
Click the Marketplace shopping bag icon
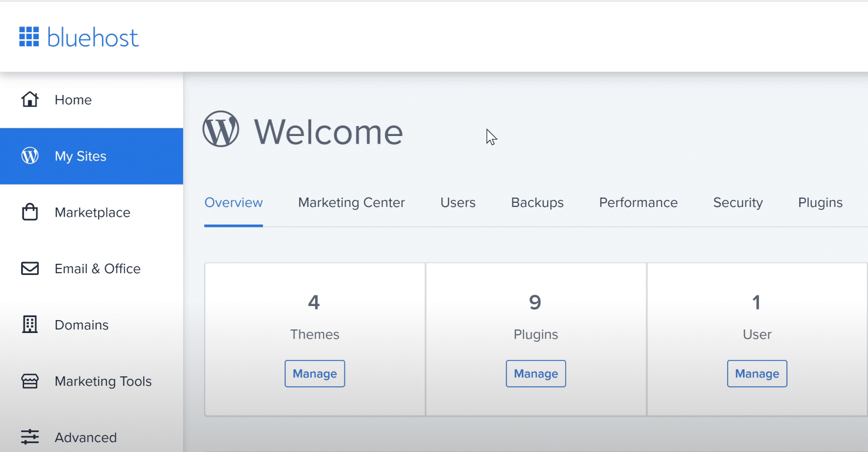pyautogui.click(x=29, y=212)
